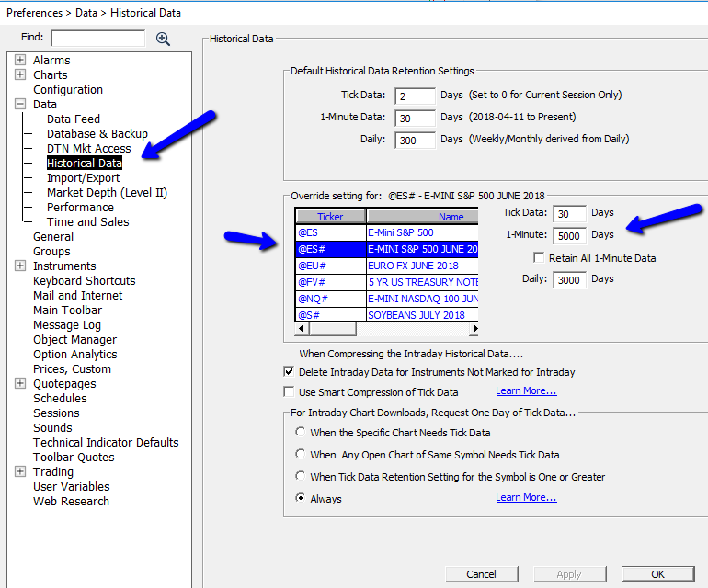Open Sessions preferences

56,413
